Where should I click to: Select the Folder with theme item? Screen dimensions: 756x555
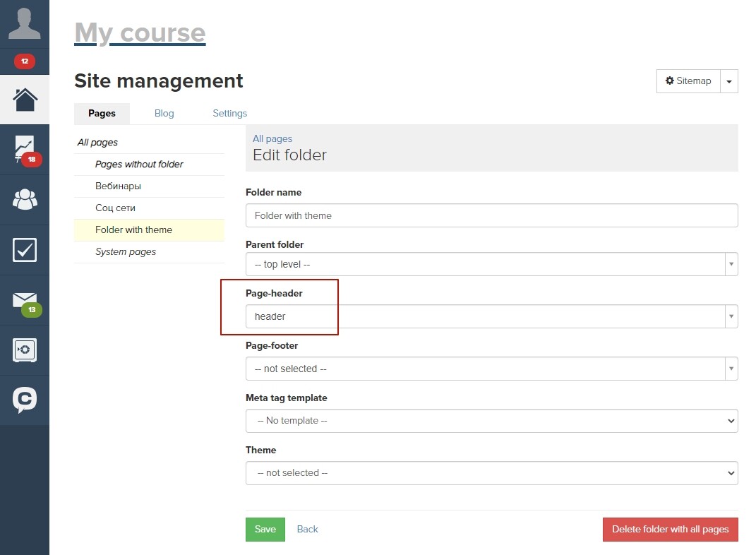[x=149, y=230]
